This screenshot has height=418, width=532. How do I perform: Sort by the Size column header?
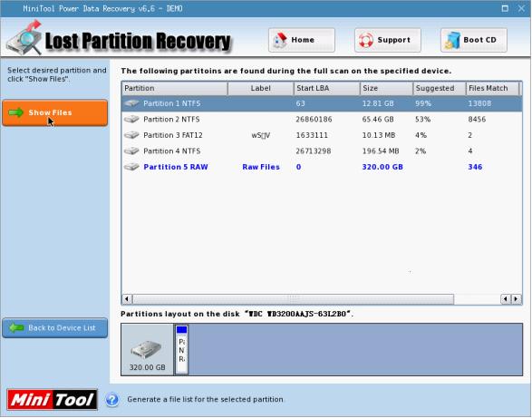click(x=386, y=88)
